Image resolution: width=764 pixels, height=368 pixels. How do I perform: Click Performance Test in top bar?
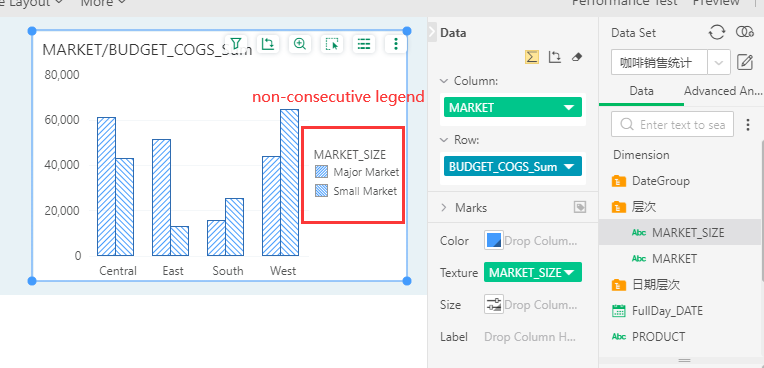click(625, 3)
